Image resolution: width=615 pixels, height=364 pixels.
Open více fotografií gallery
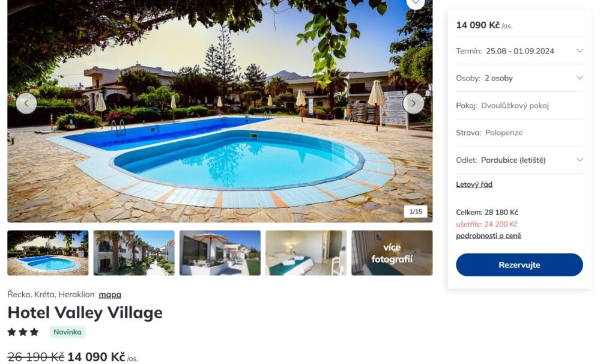click(392, 253)
